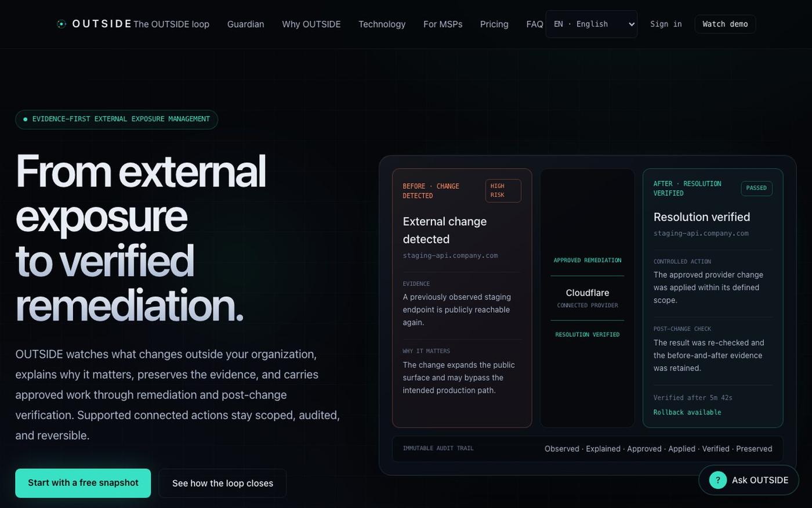
Task: Click the Watch demo button
Action: (x=725, y=24)
